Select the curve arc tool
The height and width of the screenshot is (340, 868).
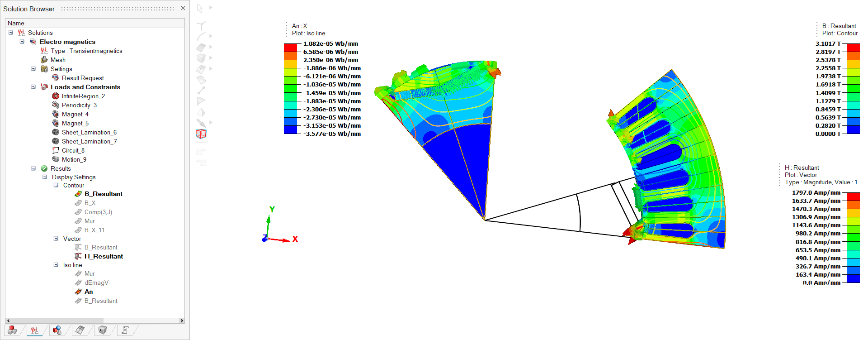click(201, 36)
